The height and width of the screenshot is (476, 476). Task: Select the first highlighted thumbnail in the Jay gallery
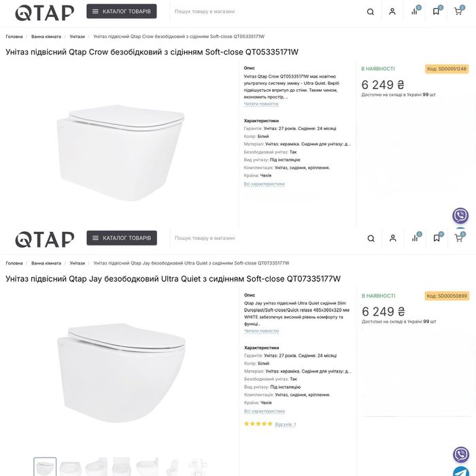46,466
